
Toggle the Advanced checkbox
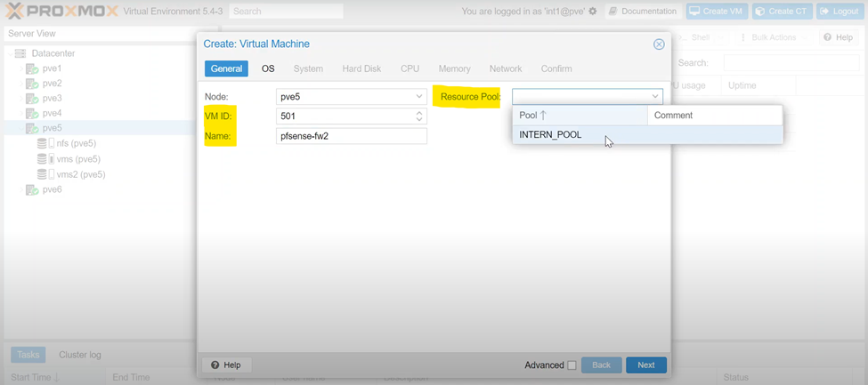[x=572, y=365]
